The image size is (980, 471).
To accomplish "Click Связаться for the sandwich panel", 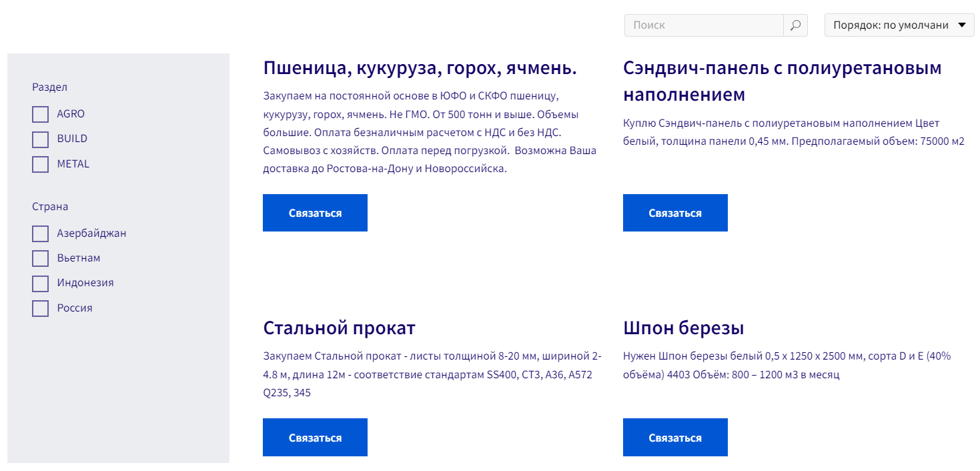I will click(x=674, y=213).
